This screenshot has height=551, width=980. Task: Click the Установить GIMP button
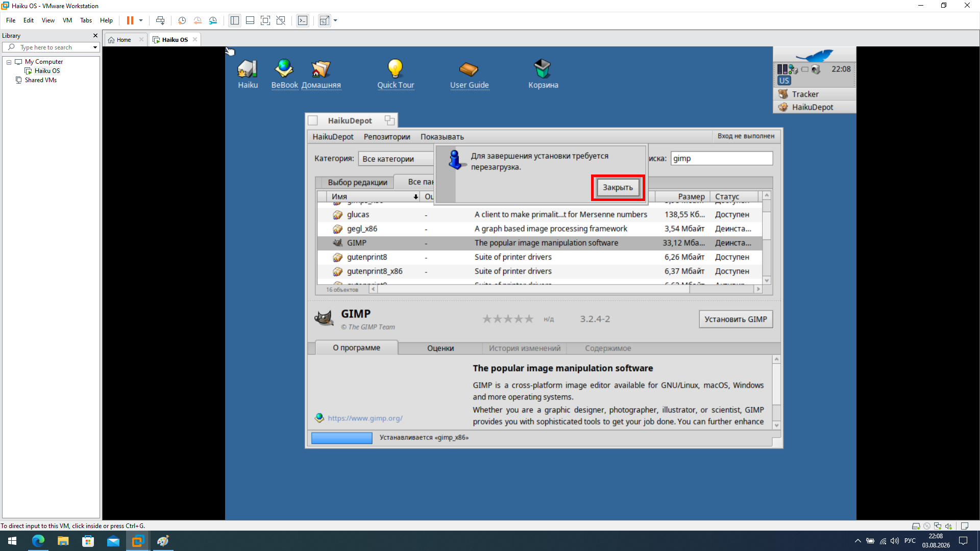tap(736, 319)
